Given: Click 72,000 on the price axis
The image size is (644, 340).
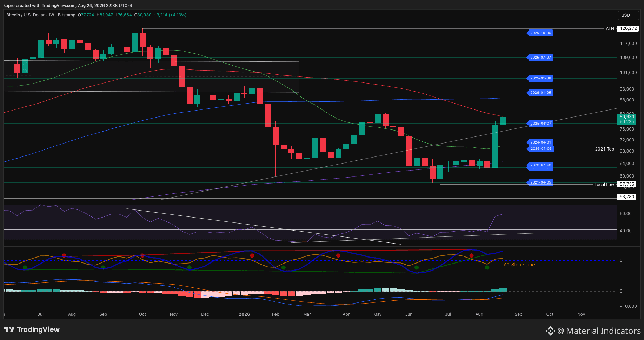Looking at the screenshot, I should tap(627, 140).
